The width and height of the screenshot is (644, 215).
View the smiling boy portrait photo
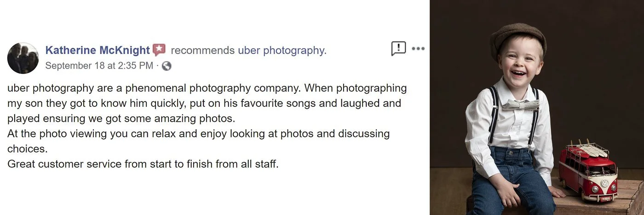point(537,107)
